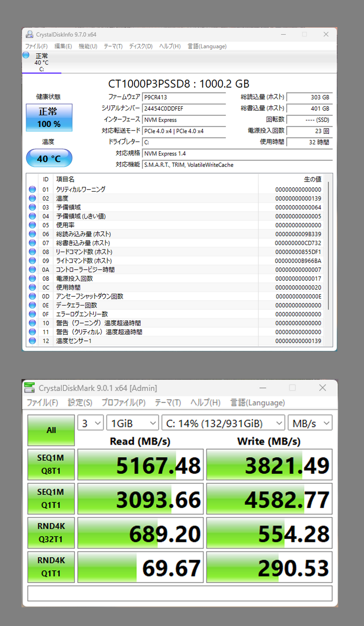
Task: Open テーマ(T) menu in CrystalDiskMark
Action: pos(168,402)
